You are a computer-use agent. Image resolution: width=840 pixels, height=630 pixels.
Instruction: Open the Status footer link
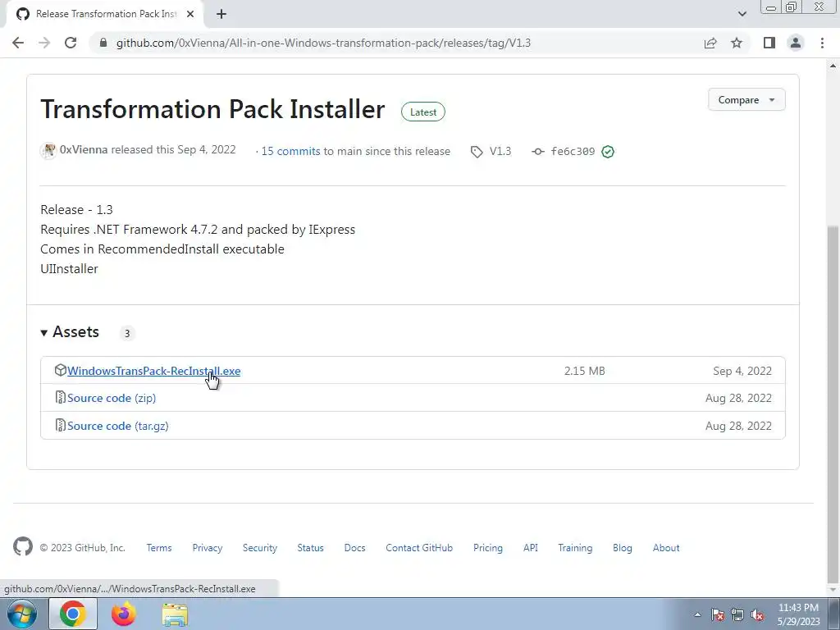click(311, 547)
